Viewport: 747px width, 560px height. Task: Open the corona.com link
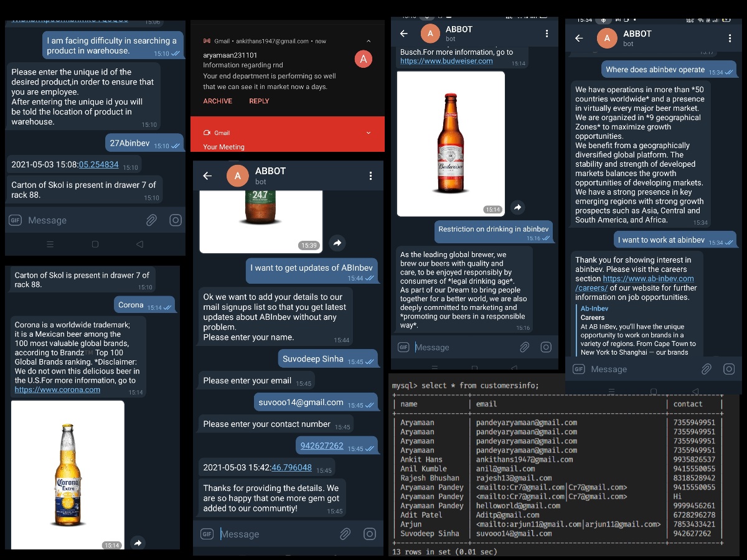click(57, 390)
